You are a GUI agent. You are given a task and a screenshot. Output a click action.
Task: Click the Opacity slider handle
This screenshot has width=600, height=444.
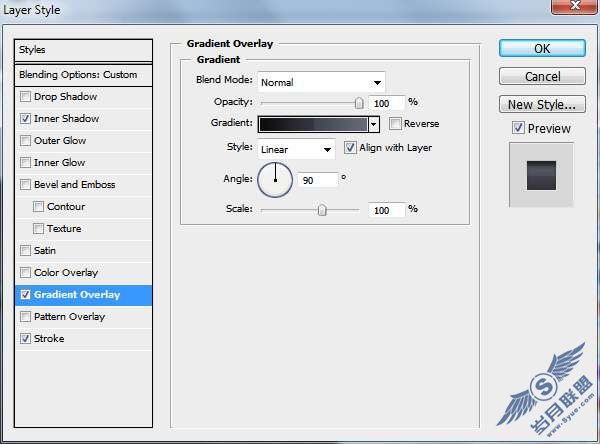coord(359,103)
